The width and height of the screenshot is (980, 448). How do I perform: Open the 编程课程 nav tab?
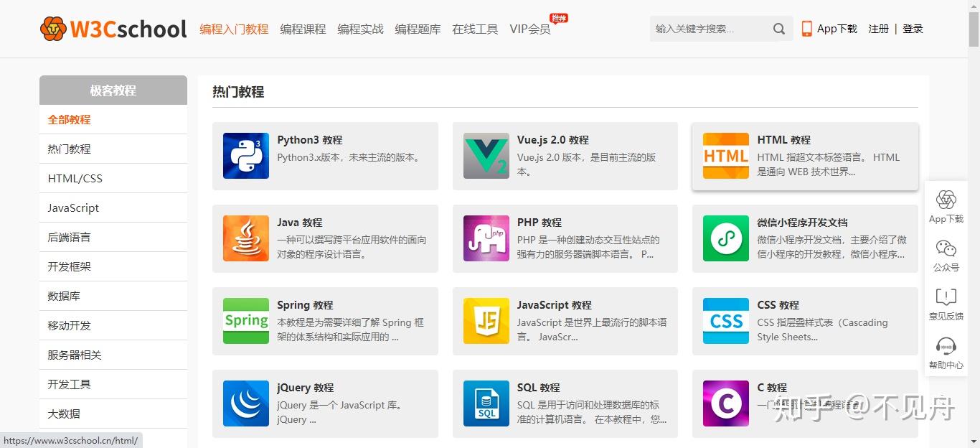[x=303, y=29]
